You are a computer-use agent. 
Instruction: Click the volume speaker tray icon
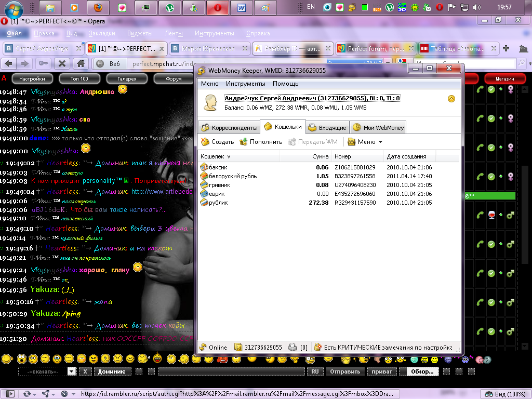click(477, 7)
